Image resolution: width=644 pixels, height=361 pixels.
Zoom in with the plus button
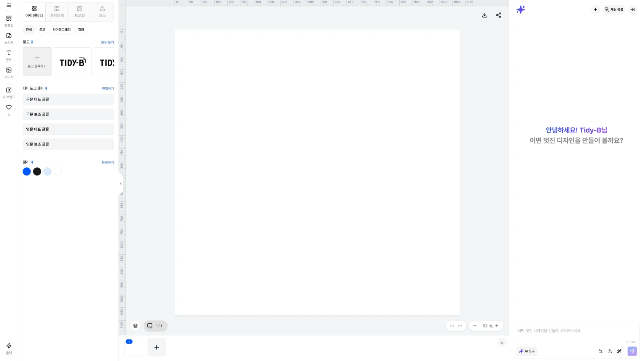tap(497, 326)
